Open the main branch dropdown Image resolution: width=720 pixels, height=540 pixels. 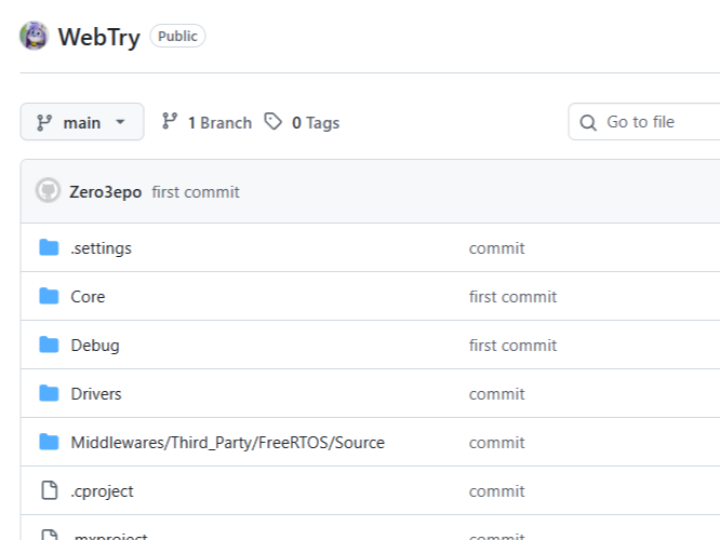pyautogui.click(x=82, y=122)
